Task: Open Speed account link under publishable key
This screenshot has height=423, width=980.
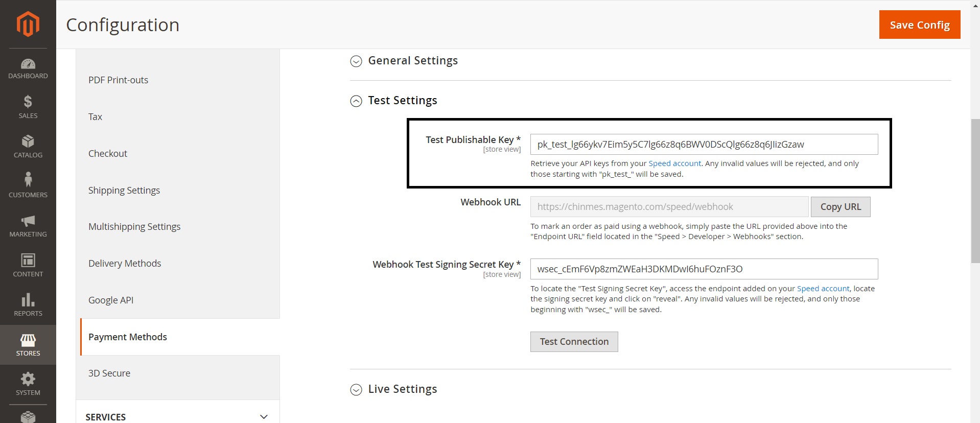Action: click(674, 163)
